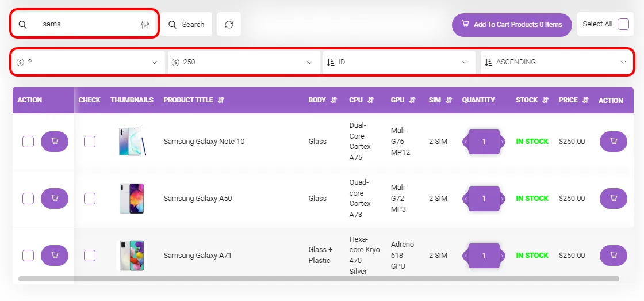
Task: Tick Action column checkbox for Galaxy A71
Action: coord(28,256)
